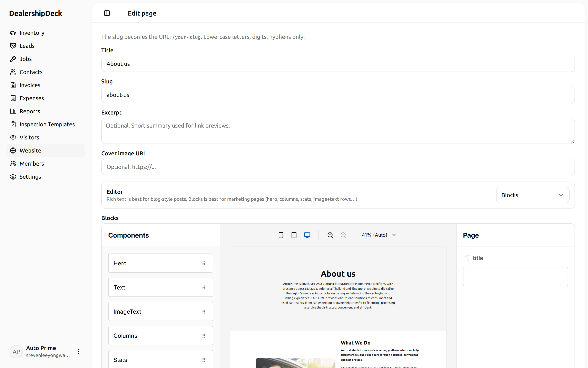Select the Columns component block

pyautogui.click(x=161, y=336)
